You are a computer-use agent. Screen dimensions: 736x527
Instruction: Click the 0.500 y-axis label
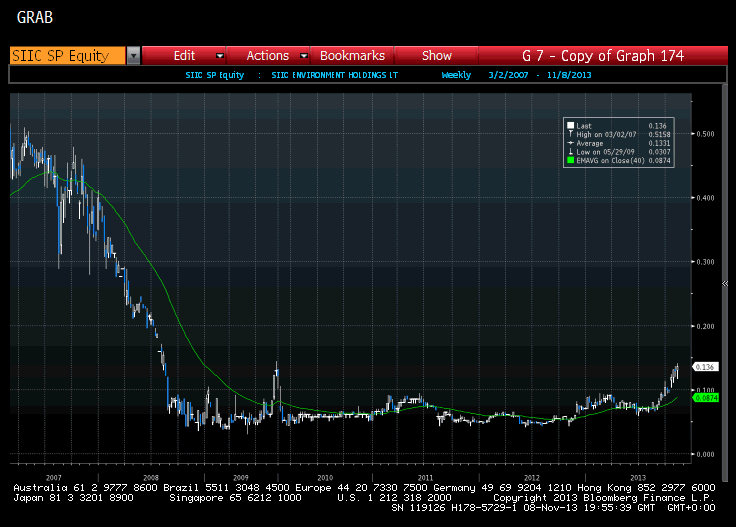point(705,134)
